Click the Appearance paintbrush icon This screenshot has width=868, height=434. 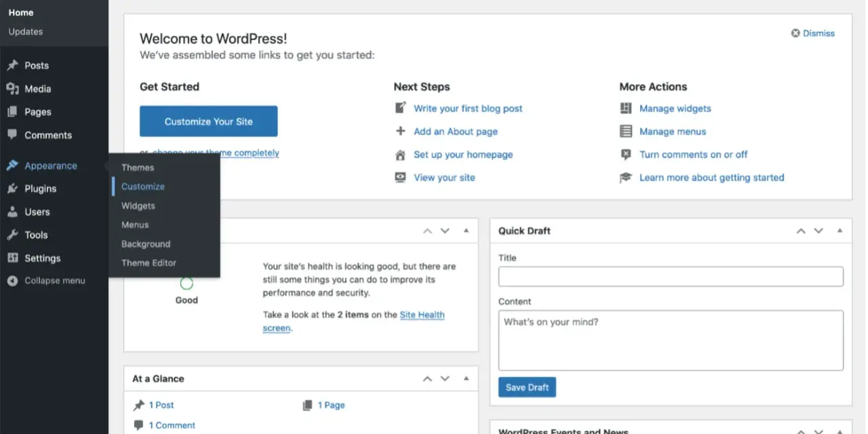(x=12, y=165)
